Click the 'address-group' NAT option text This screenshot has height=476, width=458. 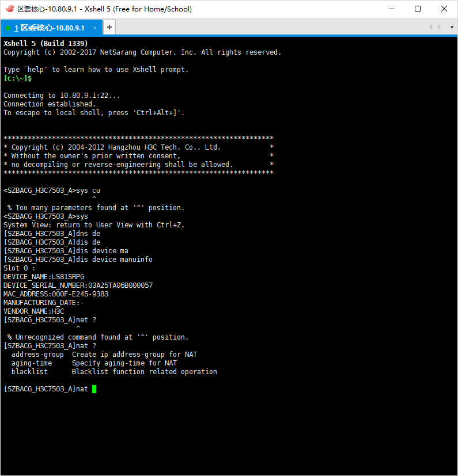(x=37, y=355)
